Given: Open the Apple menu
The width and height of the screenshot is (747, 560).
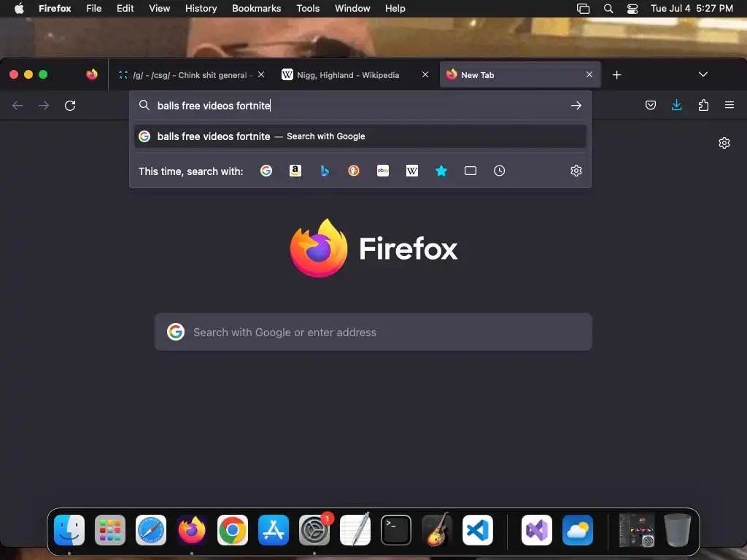Looking at the screenshot, I should [19, 9].
